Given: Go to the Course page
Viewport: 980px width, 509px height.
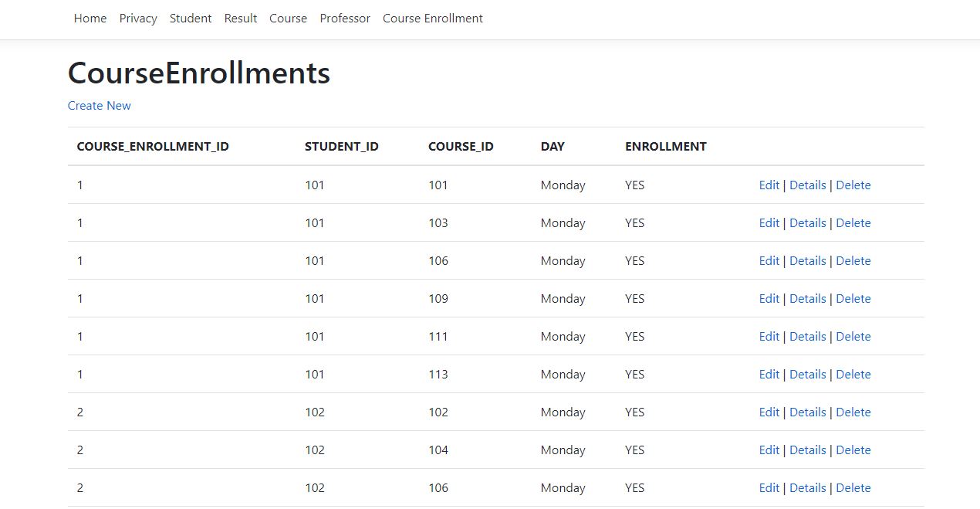Looking at the screenshot, I should pos(288,18).
